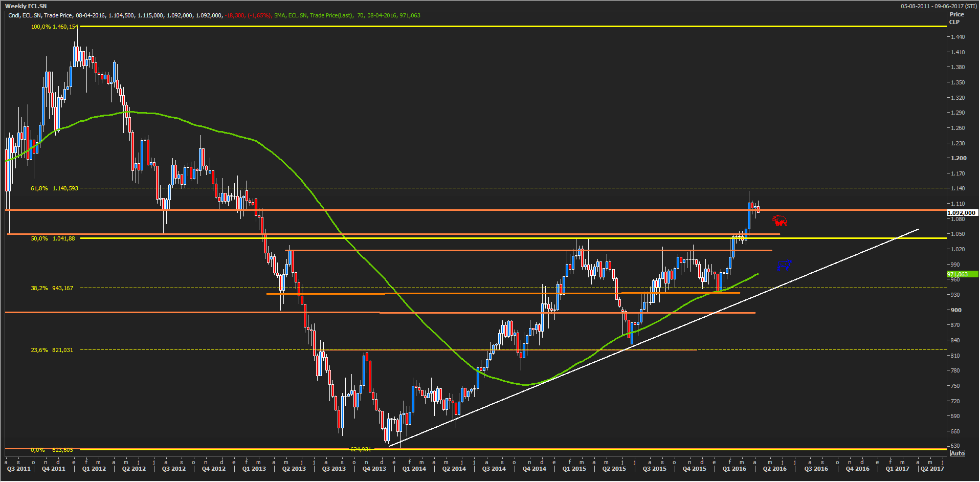The image size is (980, 482).
Task: Click the Q1 2012 time axis label
Action: tap(94, 469)
